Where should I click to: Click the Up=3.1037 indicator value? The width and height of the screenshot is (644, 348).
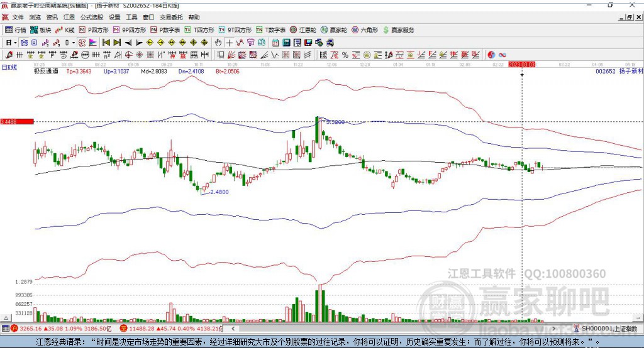pyautogui.click(x=116, y=71)
